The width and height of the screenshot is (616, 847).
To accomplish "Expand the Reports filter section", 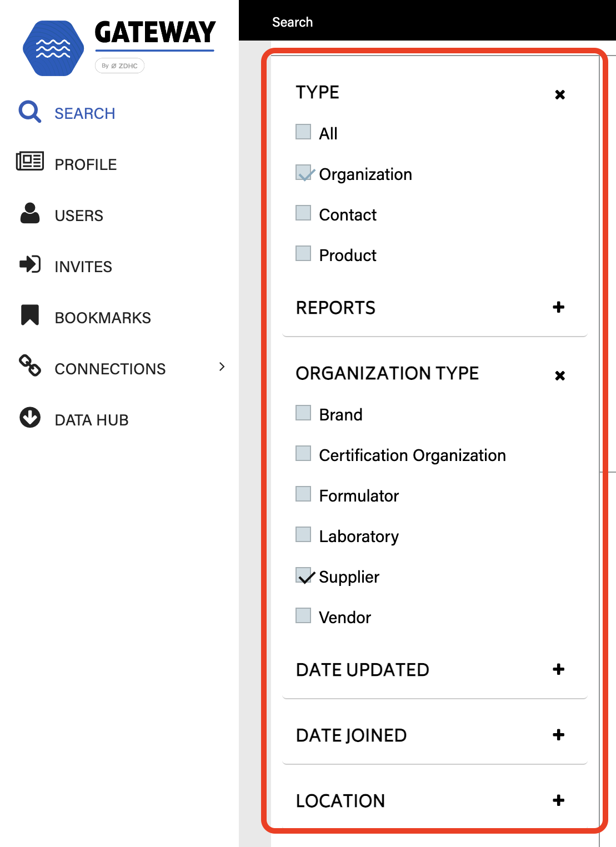I will point(559,307).
